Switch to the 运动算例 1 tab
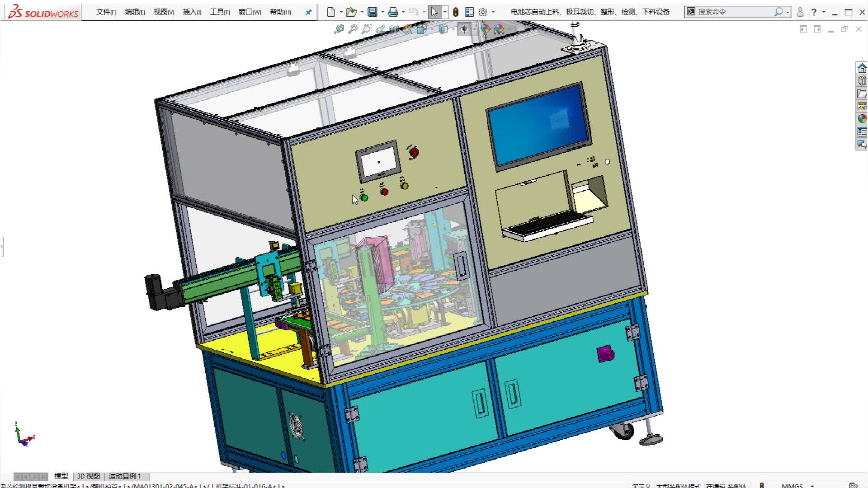868x488 pixels. 125,476
